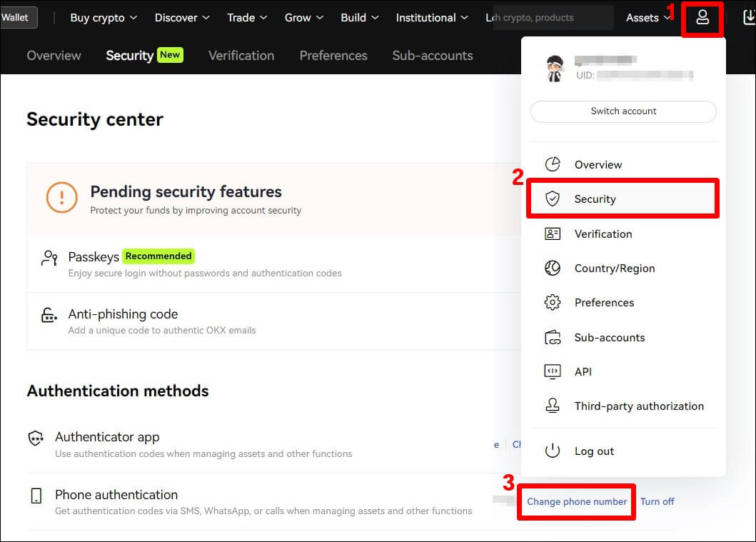The image size is (756, 542).
Task: Expand the Assets dropdown menu
Action: click(648, 18)
